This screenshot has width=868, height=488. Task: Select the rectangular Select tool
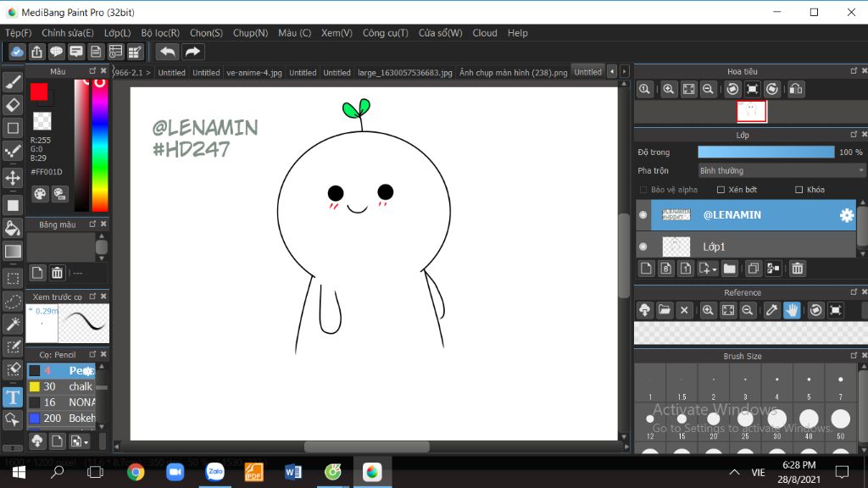coord(13,278)
